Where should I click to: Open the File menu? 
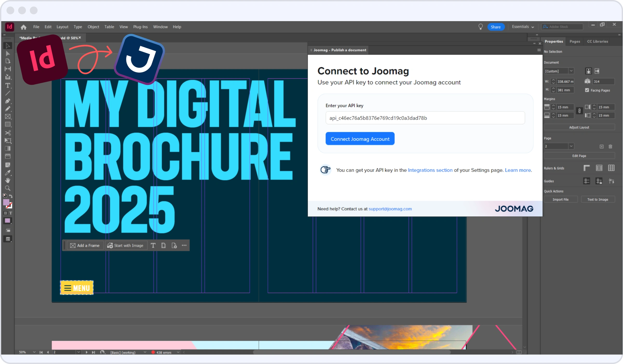point(36,27)
